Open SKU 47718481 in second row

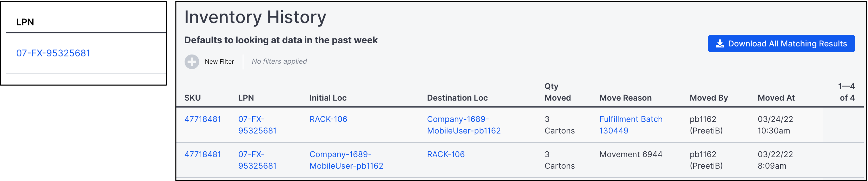(203, 154)
